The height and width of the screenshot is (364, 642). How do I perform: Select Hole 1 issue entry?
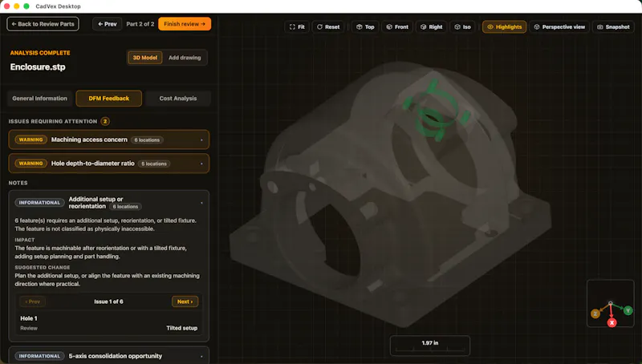point(109,322)
